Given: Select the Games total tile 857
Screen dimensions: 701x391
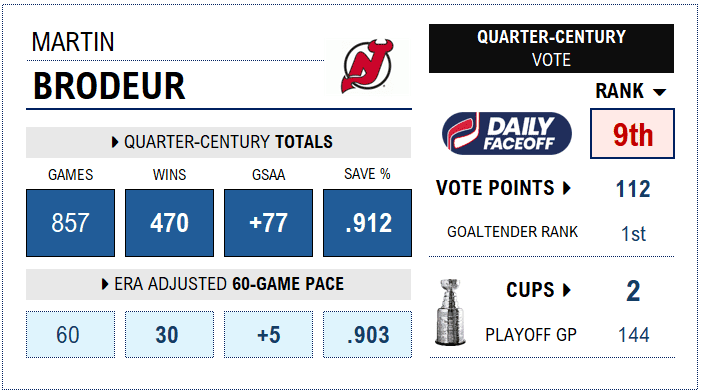Looking at the screenshot, I should point(70,223).
